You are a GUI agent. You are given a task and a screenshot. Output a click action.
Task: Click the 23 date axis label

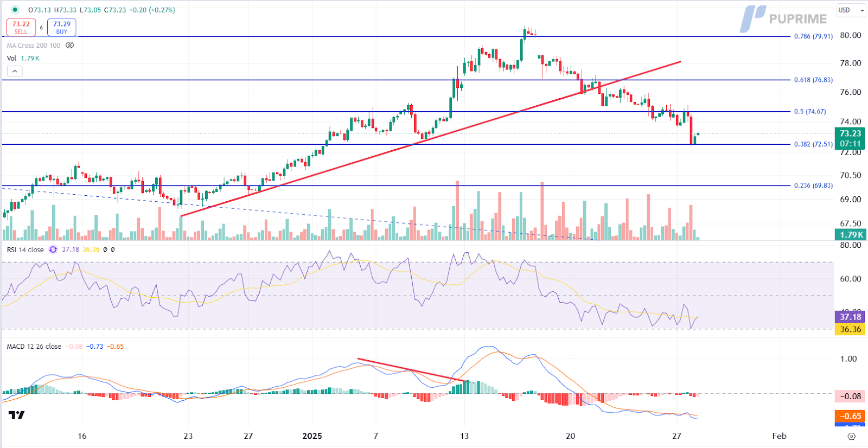pos(188,436)
